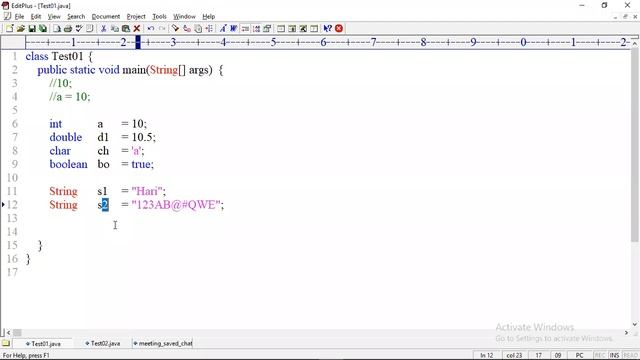Open the Window menu
Viewport: 640px width, 360px height.
point(184,17)
